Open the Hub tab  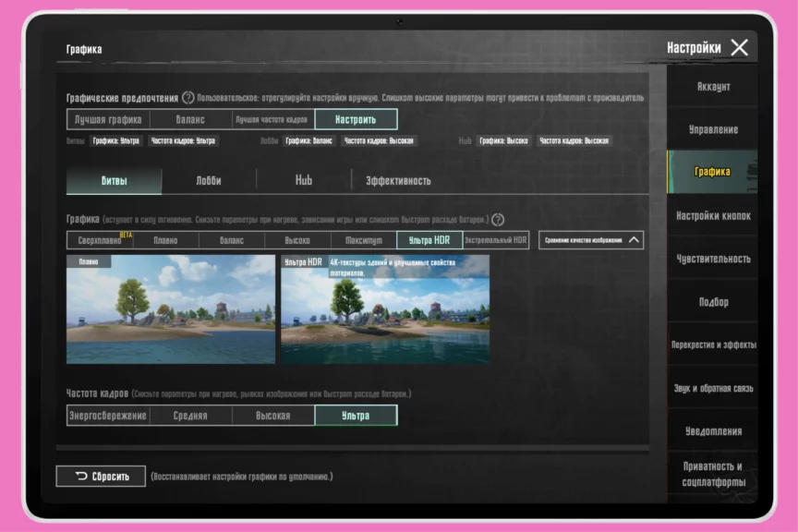tap(304, 180)
